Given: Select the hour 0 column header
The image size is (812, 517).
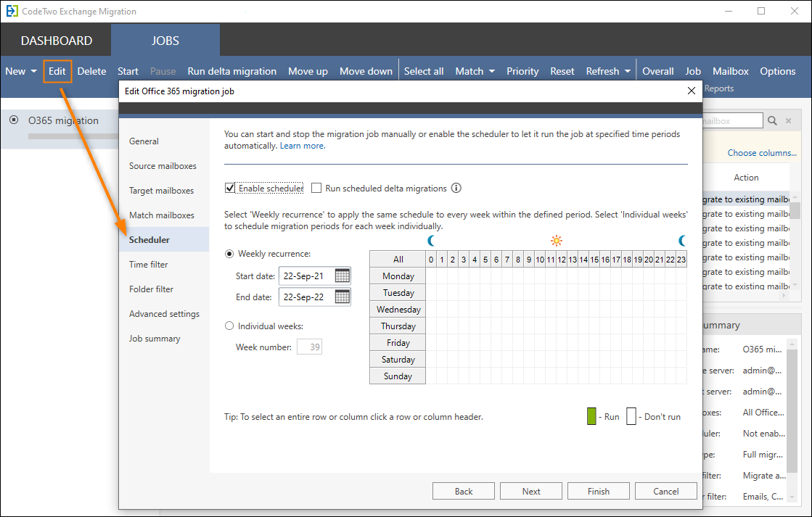Looking at the screenshot, I should pos(431,260).
